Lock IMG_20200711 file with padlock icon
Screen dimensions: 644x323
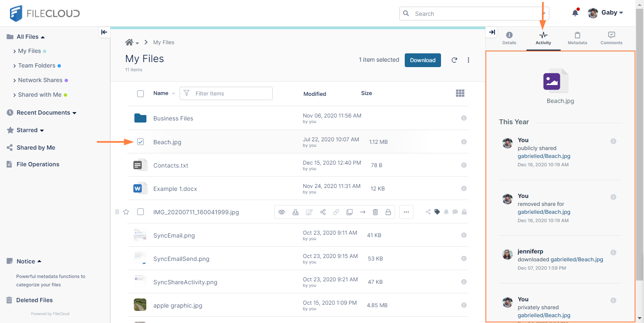[x=388, y=212]
